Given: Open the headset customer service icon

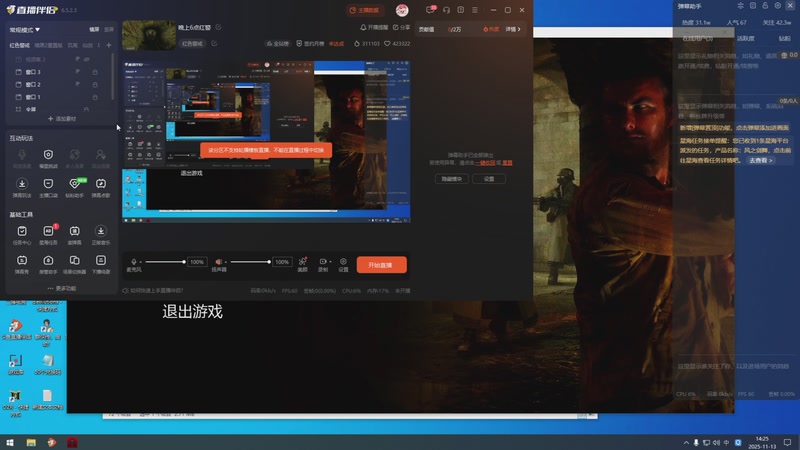Looking at the screenshot, I should (x=446, y=10).
